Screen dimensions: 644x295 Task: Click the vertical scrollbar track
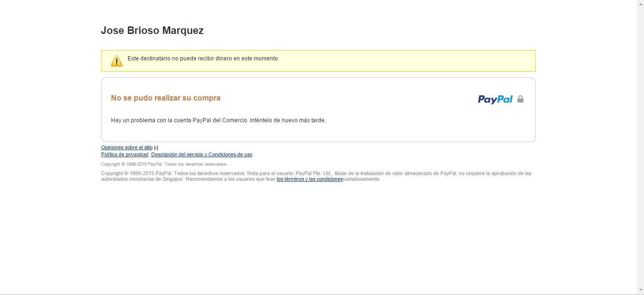click(640, 142)
